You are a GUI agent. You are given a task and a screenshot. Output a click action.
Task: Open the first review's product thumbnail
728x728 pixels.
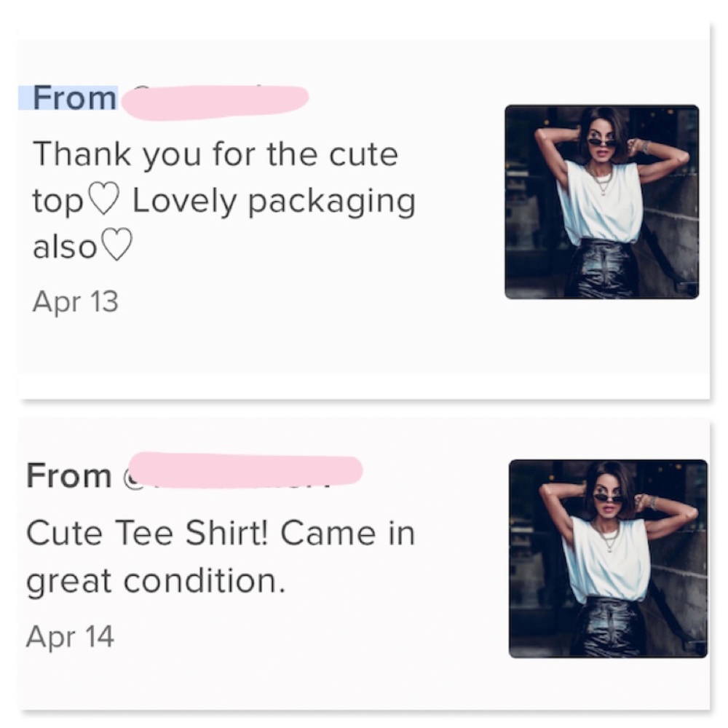click(601, 202)
